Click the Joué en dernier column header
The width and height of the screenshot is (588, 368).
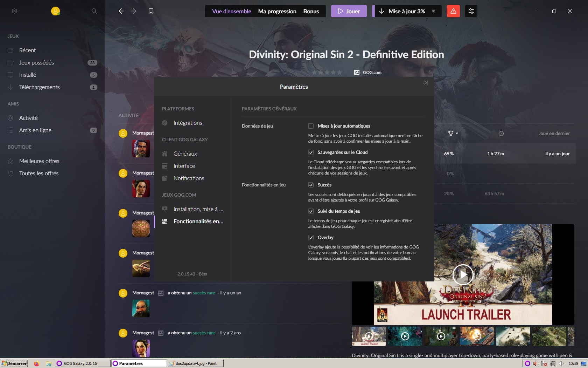click(554, 133)
